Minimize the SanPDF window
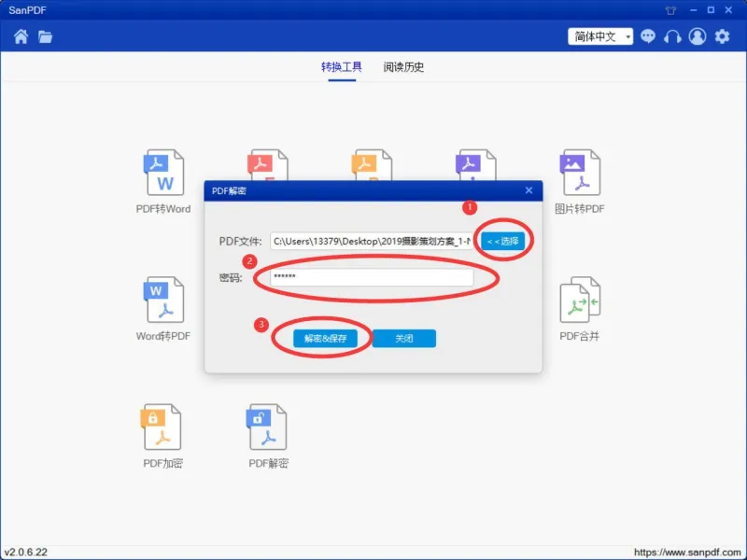 (x=693, y=10)
